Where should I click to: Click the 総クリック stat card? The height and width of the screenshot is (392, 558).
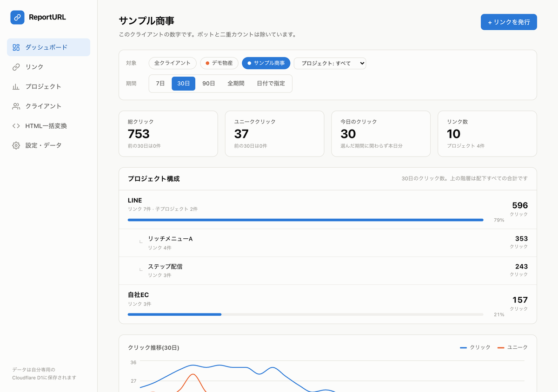(x=168, y=134)
